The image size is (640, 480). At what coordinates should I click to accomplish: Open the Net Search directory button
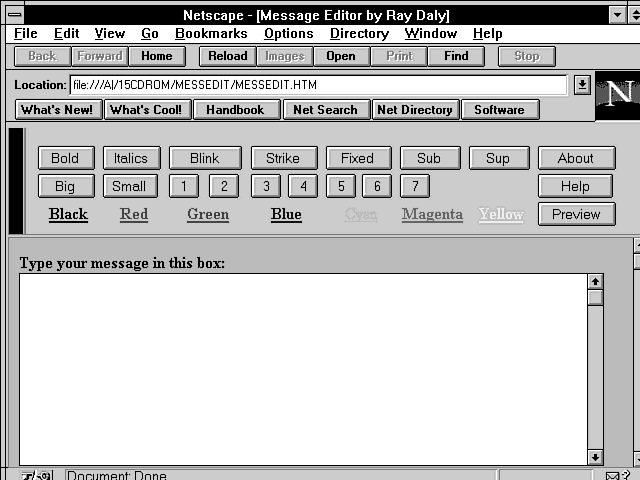(x=325, y=110)
